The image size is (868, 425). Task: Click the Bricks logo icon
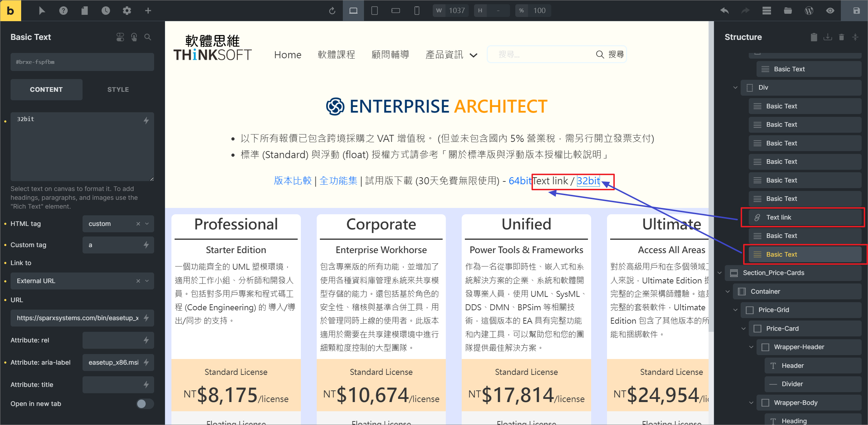(11, 11)
